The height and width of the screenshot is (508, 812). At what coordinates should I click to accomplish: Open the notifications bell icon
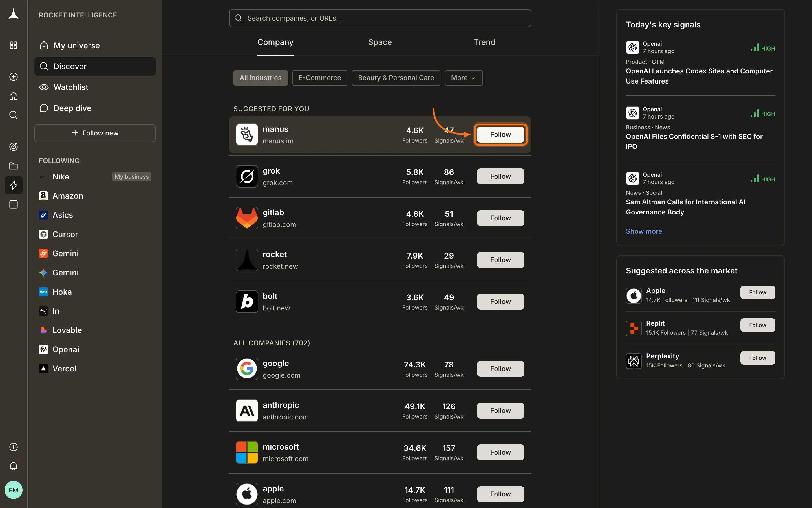coord(14,466)
